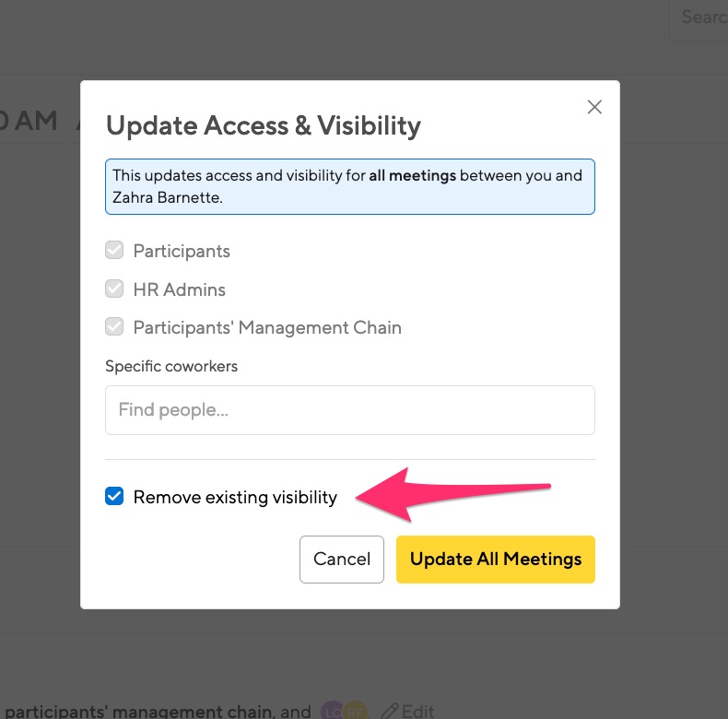The image size is (728, 719).
Task: Click the Update All Meetings button
Action: pos(496,560)
